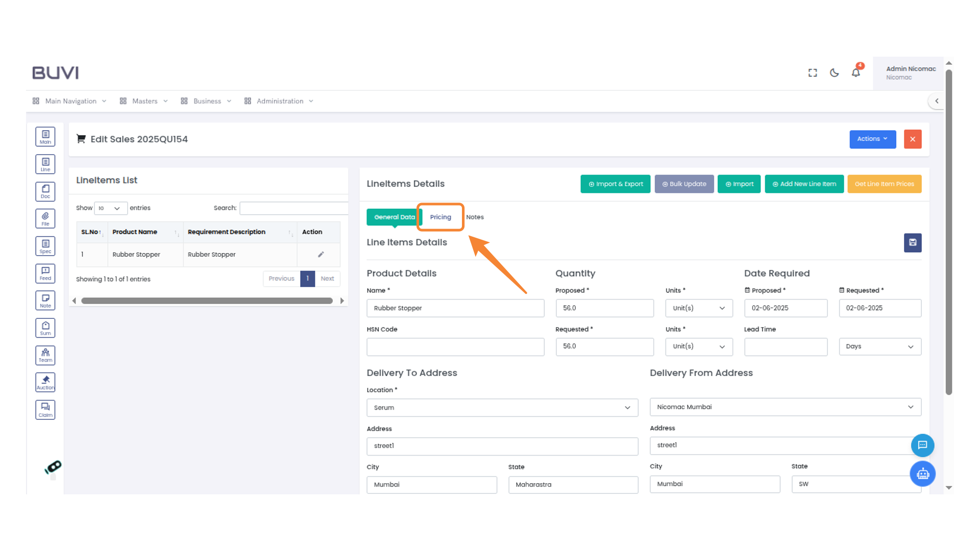Image resolution: width=980 pixels, height=551 pixels.
Task: Click the LineItems list horizontal scrollbar
Action: [207, 301]
